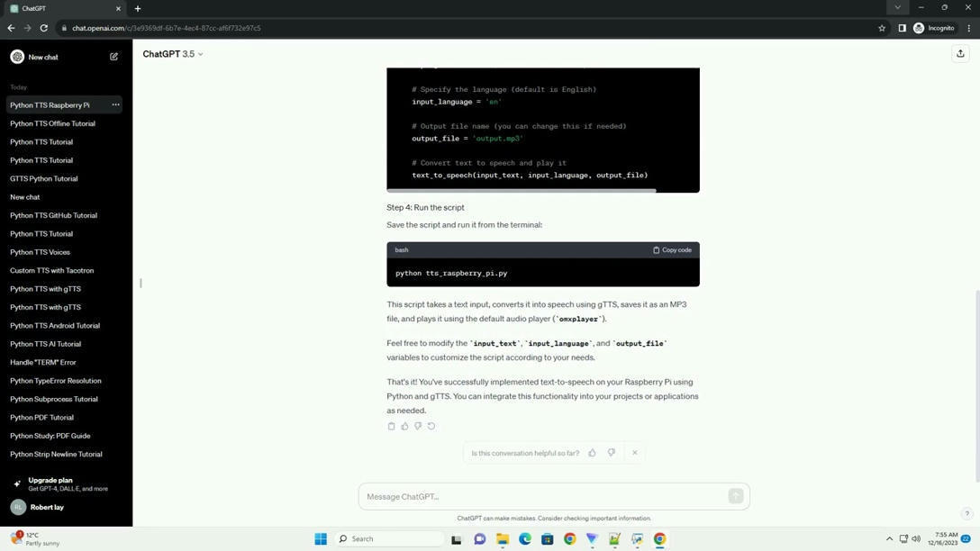
Task: Give the response a thumbs down
Action: coord(418,426)
